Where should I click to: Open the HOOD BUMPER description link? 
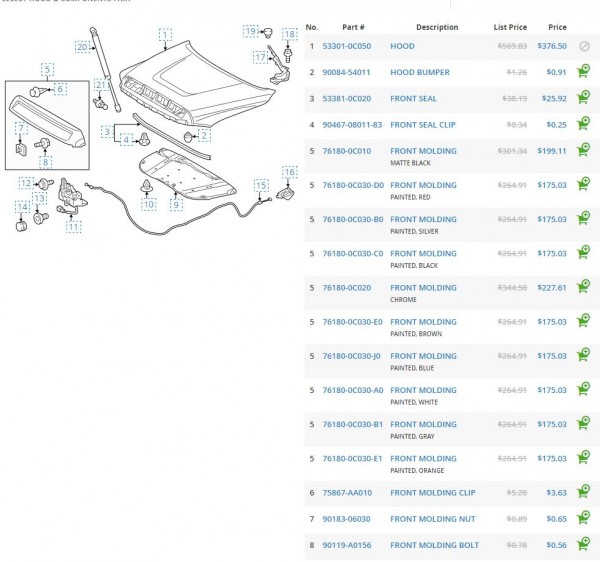click(420, 72)
